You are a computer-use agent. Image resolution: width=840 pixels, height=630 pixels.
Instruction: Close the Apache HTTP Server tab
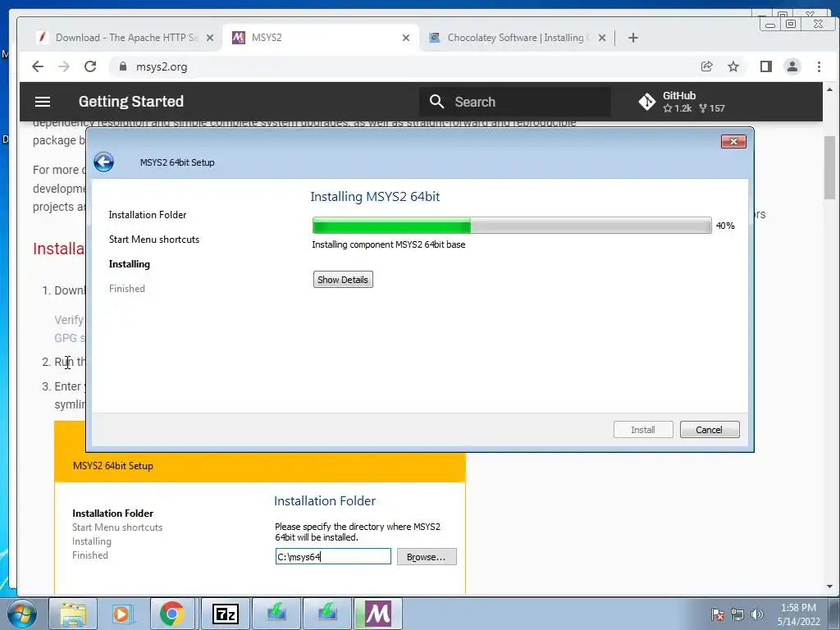pos(210,38)
